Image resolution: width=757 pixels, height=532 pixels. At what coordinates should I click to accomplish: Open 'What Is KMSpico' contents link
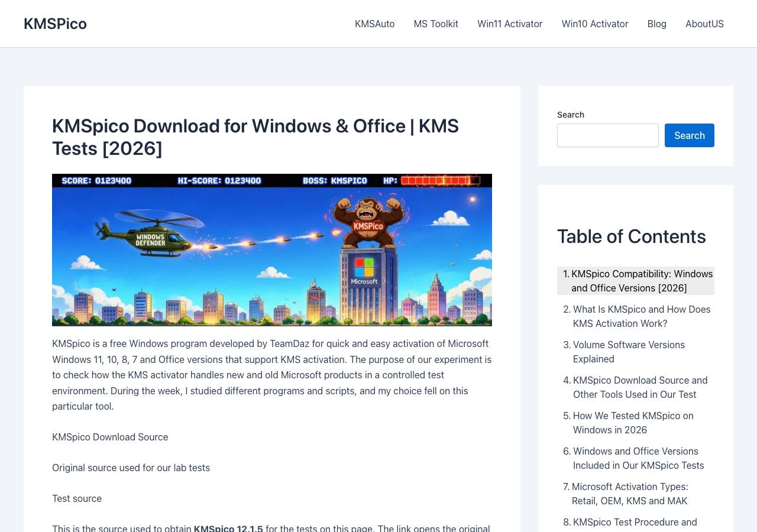pos(642,316)
